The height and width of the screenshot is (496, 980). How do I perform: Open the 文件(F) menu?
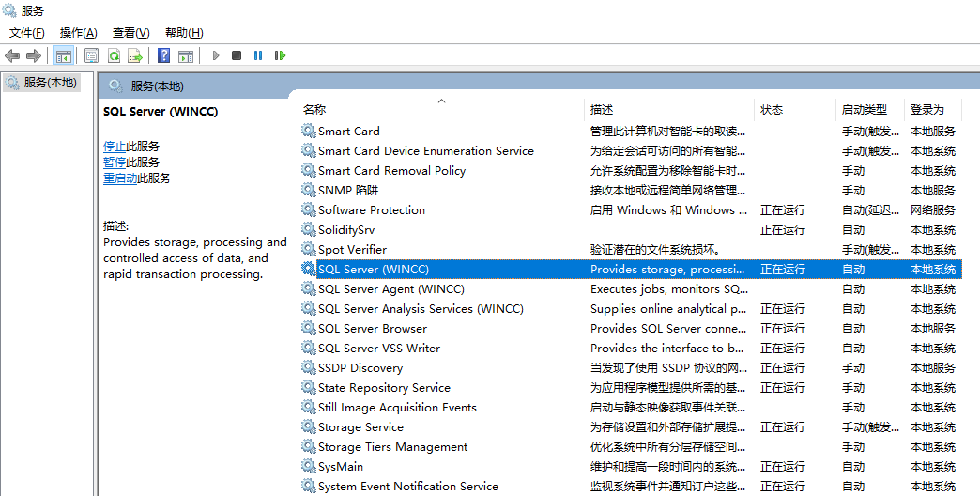click(27, 33)
